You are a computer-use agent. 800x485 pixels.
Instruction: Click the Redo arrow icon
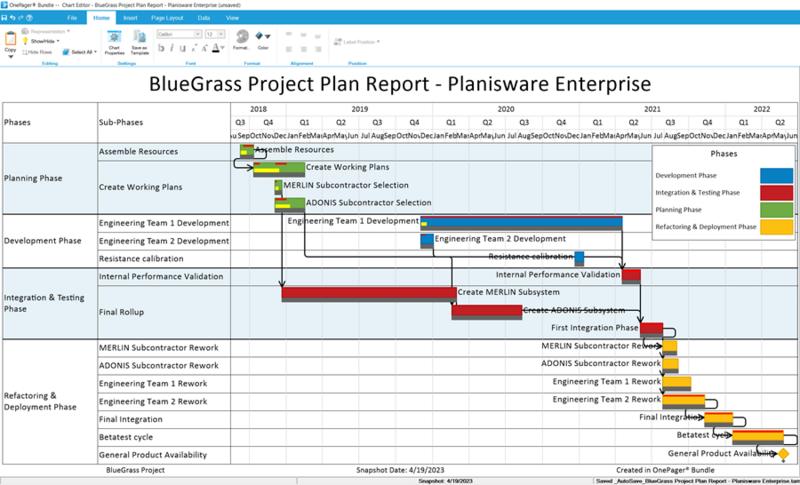point(20,18)
